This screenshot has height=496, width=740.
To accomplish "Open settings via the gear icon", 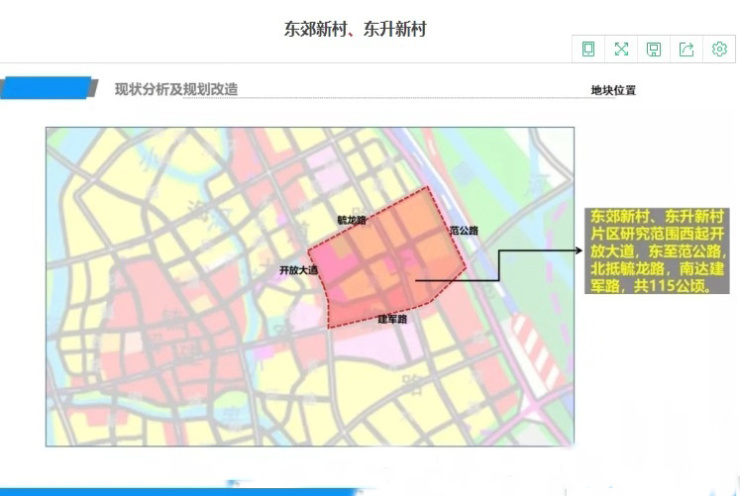I will coord(719,49).
